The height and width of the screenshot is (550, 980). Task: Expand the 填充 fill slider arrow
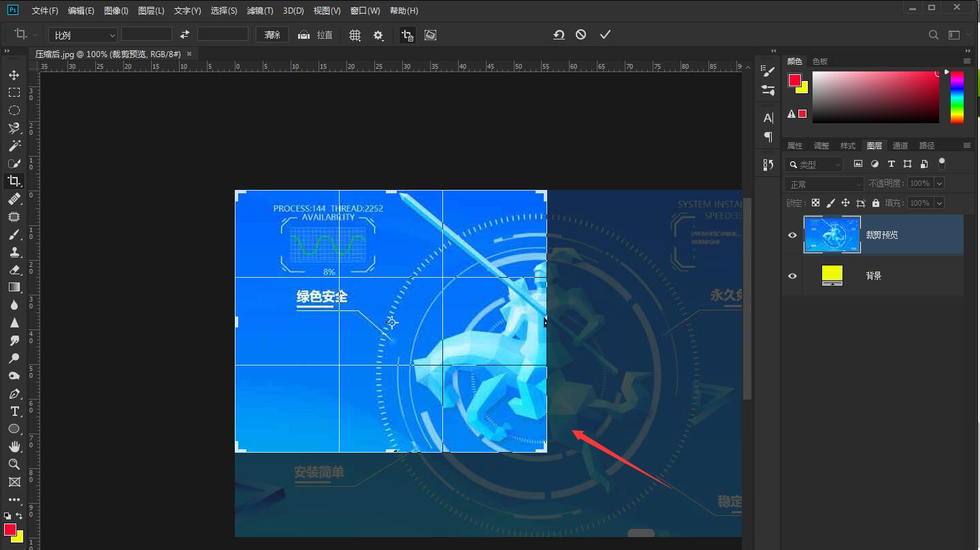tap(939, 203)
